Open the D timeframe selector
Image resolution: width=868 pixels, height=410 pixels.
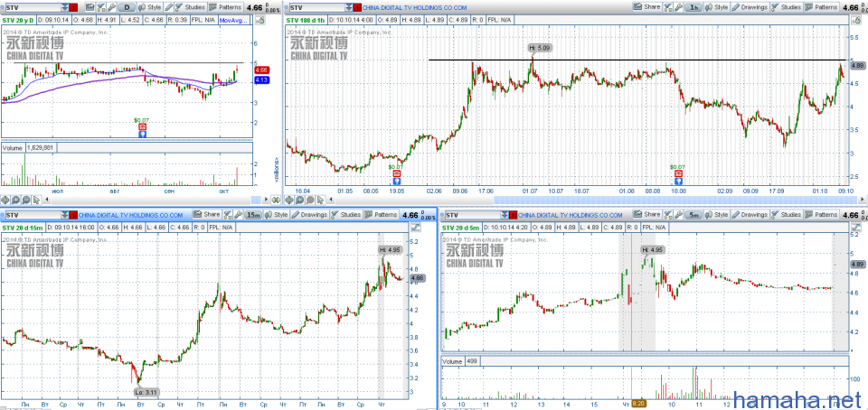(127, 7)
